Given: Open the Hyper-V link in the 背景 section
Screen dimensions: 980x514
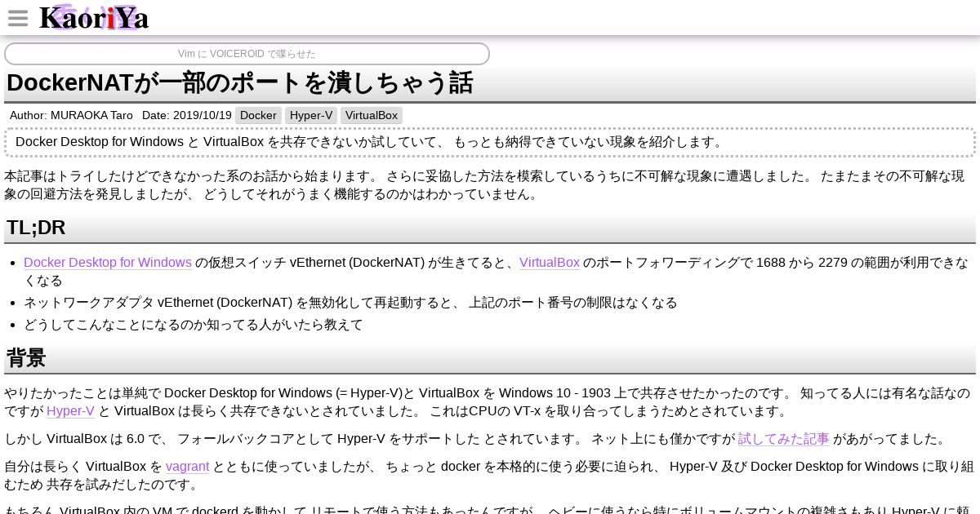Looking at the screenshot, I should [x=70, y=411].
